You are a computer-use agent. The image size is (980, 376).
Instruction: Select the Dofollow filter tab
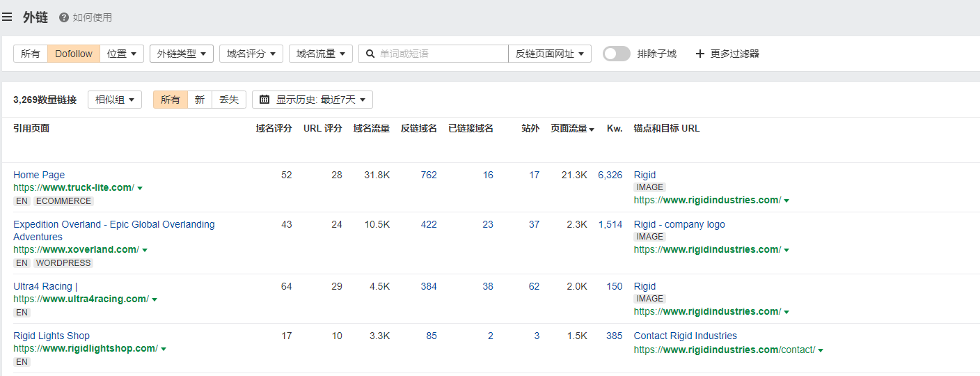[74, 54]
